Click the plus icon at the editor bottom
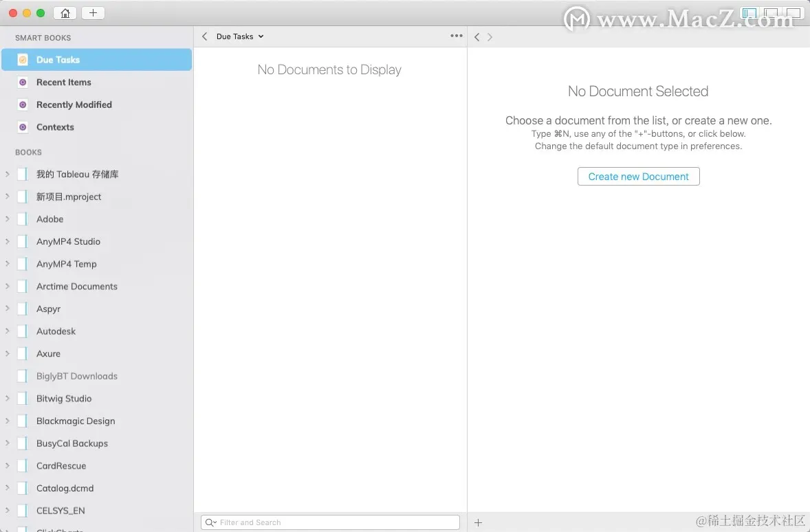 pos(479,522)
